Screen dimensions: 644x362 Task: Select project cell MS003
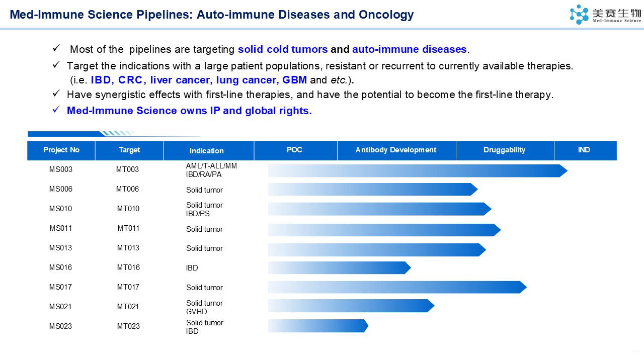tap(61, 169)
